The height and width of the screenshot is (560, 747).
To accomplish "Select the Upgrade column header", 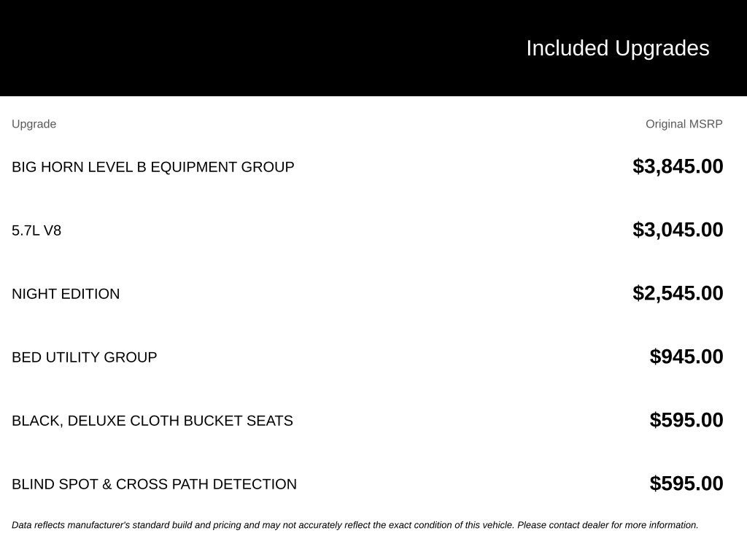I will 34,124.
